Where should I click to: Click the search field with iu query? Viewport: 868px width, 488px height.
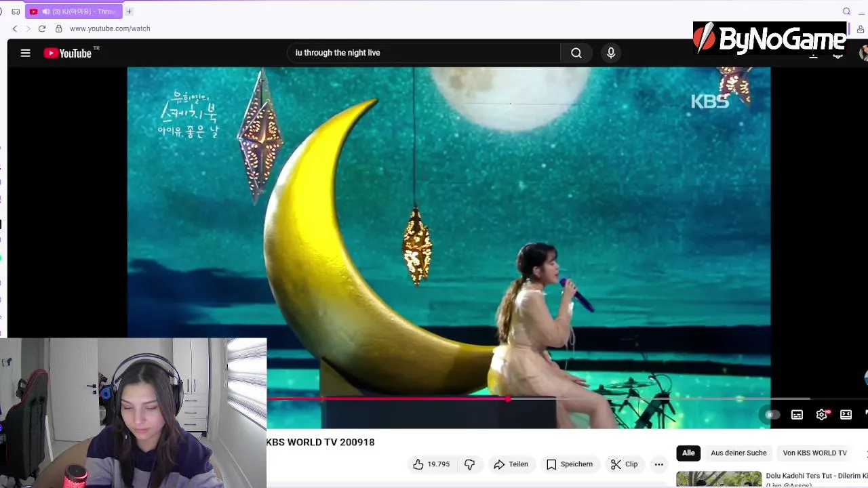[x=424, y=53]
